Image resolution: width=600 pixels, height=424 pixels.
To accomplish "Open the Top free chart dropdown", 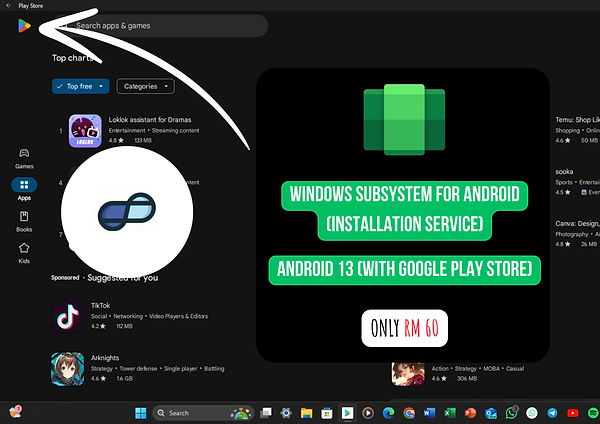I will pyautogui.click(x=80, y=86).
